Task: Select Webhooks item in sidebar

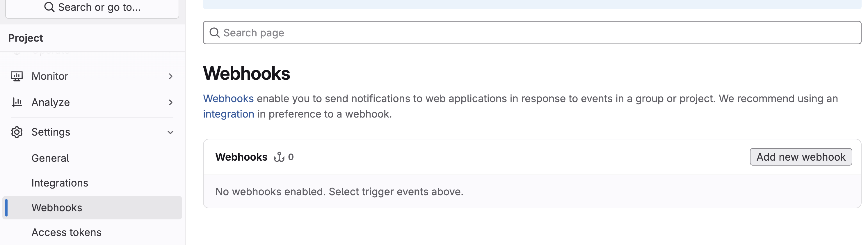Action: [57, 207]
